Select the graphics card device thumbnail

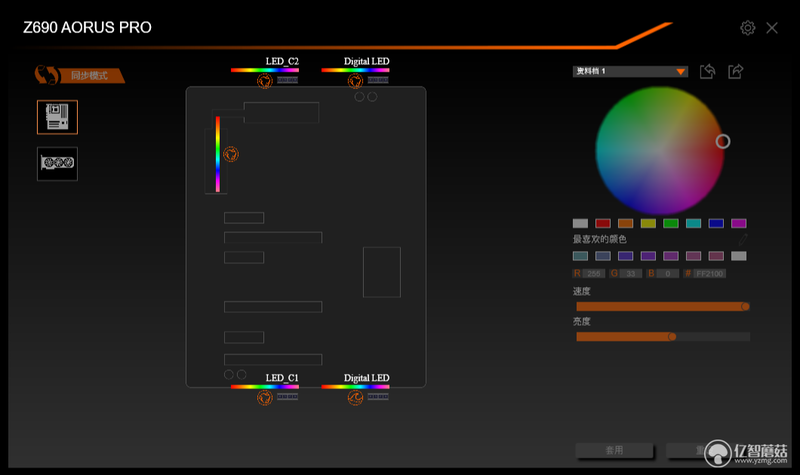click(57, 164)
